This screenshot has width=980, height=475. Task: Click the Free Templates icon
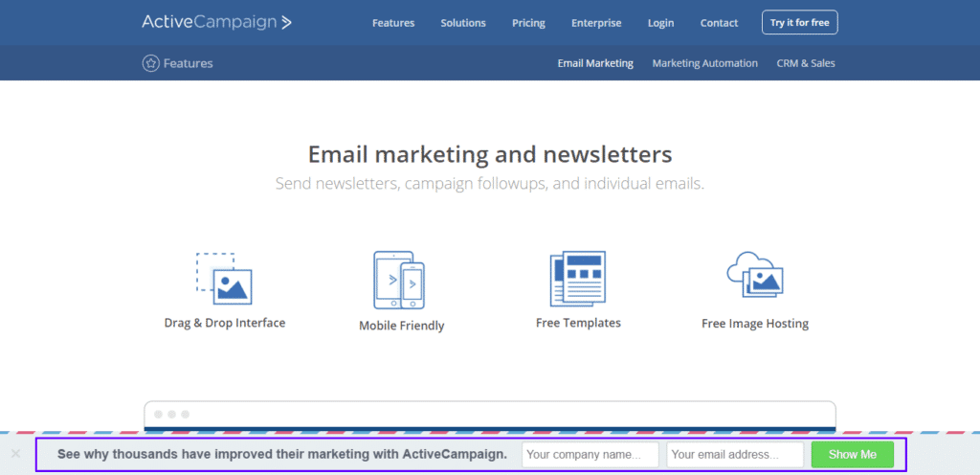coord(577,279)
